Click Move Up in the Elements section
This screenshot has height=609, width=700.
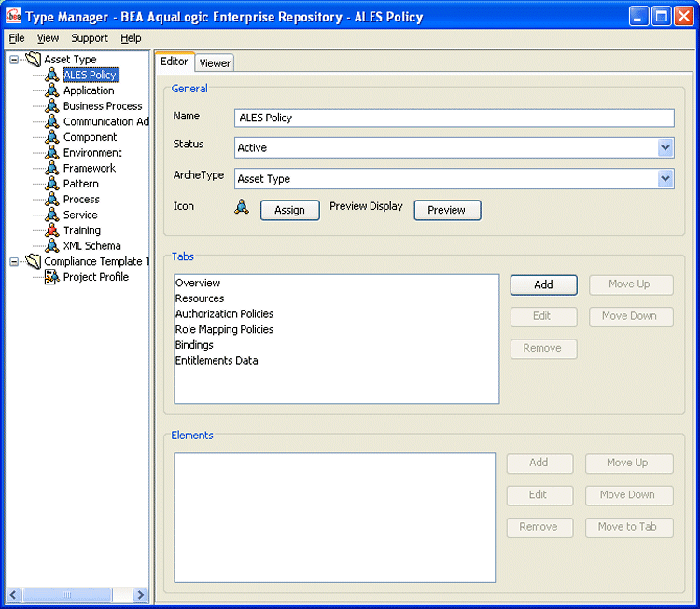[628, 464]
